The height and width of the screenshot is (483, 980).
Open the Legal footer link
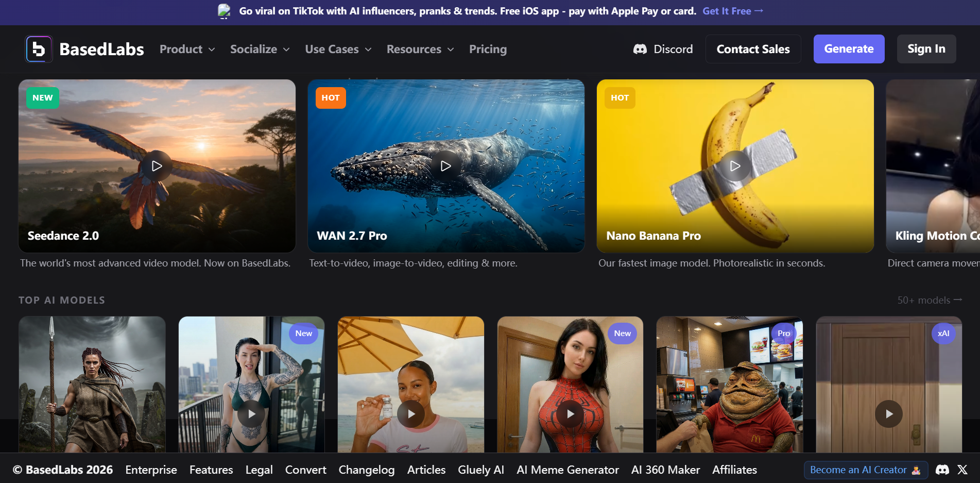click(259, 470)
